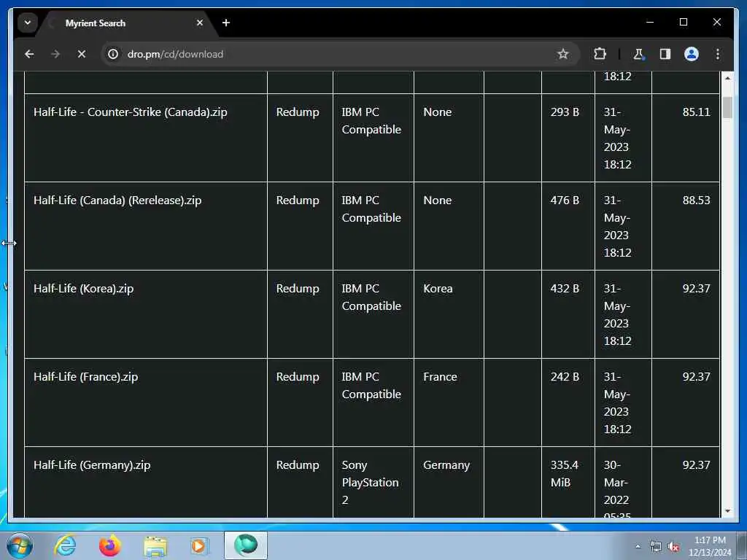This screenshot has height=560, width=747.
Task: View site information icon in address bar
Action: [113, 54]
